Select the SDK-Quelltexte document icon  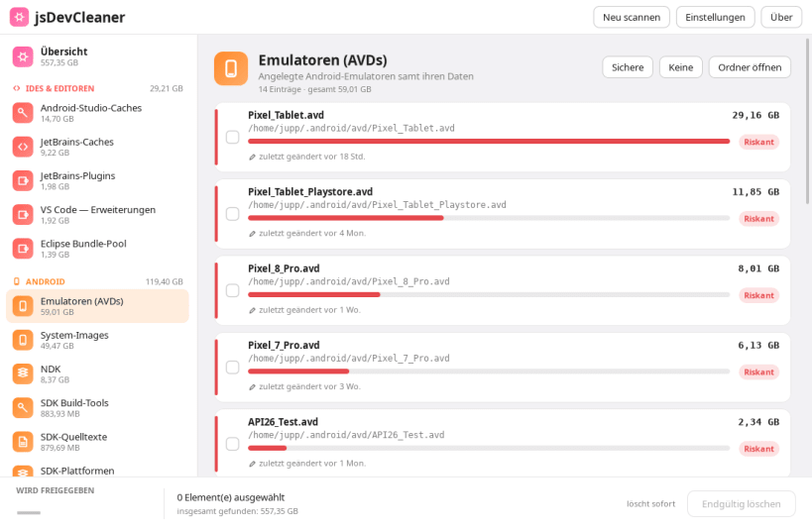pos(23,442)
